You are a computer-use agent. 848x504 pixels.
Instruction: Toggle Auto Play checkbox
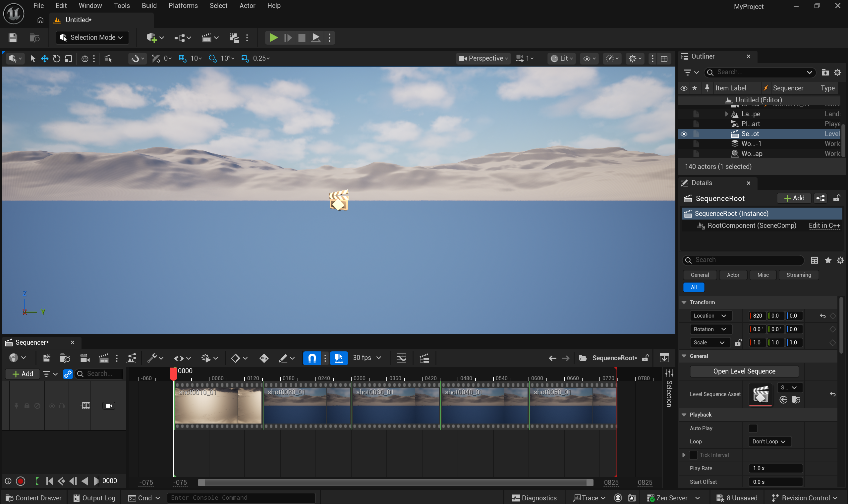[753, 428]
